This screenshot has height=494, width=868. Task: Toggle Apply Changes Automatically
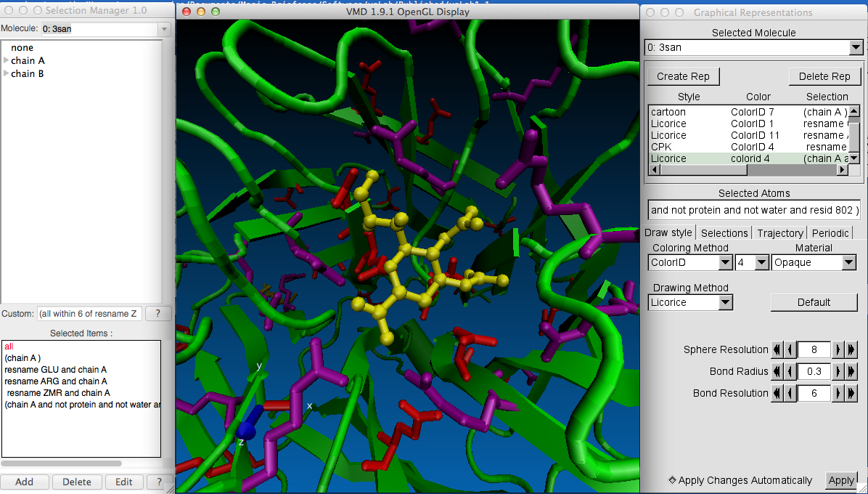(672, 480)
